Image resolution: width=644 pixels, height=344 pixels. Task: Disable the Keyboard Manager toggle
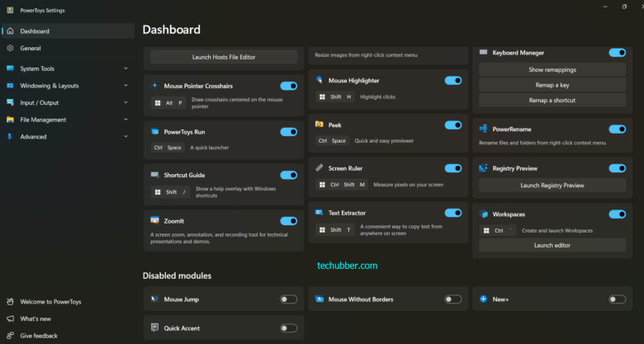[618, 53]
